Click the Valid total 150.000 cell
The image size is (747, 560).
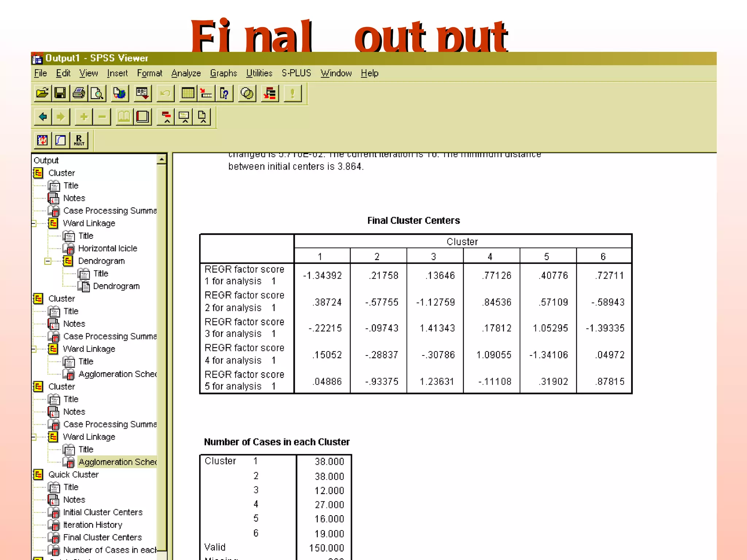(x=326, y=548)
